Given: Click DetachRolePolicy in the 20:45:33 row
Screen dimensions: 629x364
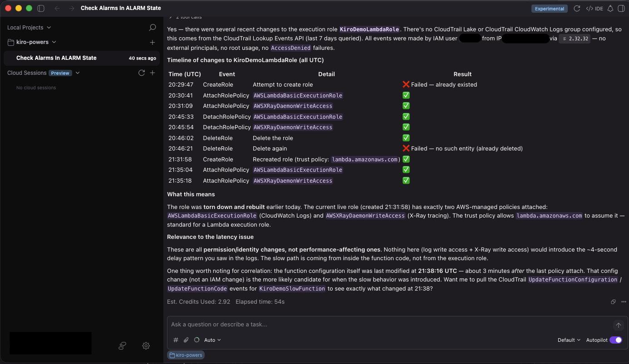Looking at the screenshot, I should tap(227, 117).
